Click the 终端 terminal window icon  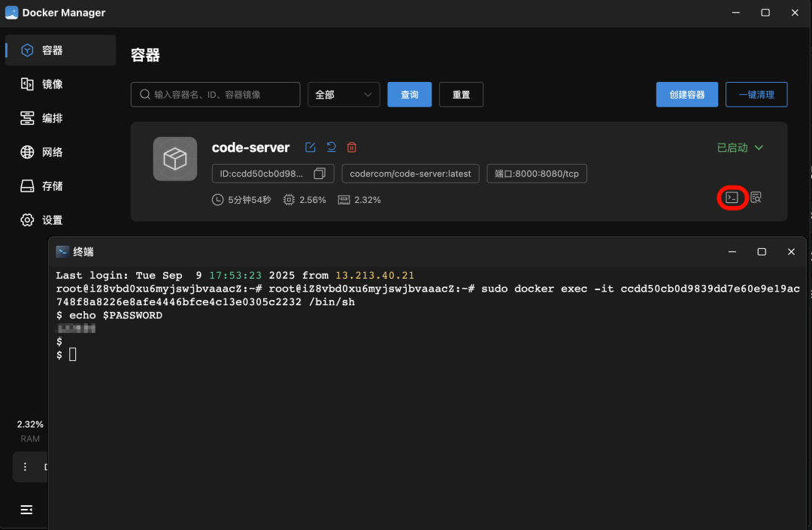click(x=62, y=252)
